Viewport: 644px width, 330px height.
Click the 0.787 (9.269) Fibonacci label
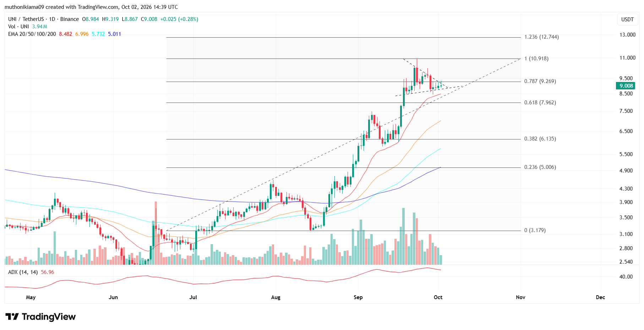click(x=540, y=81)
